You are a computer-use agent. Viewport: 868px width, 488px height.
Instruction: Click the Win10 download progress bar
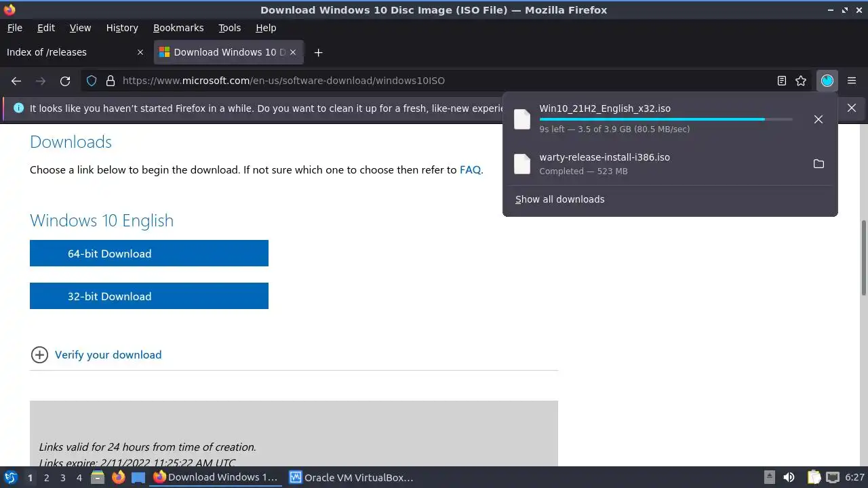[x=666, y=119]
